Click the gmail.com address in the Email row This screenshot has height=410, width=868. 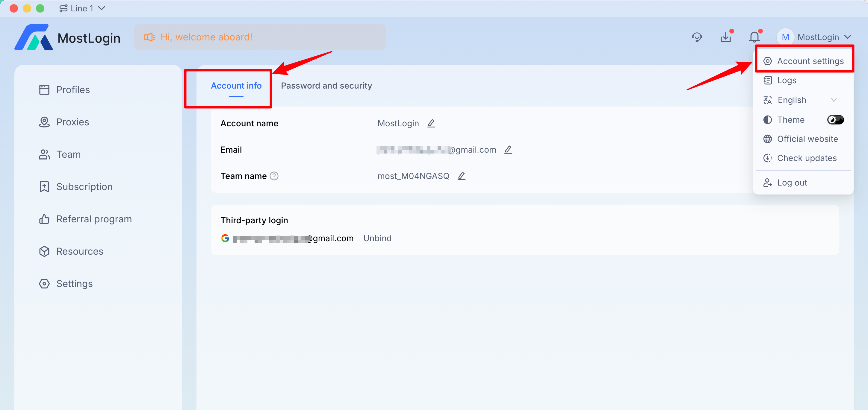pos(436,149)
